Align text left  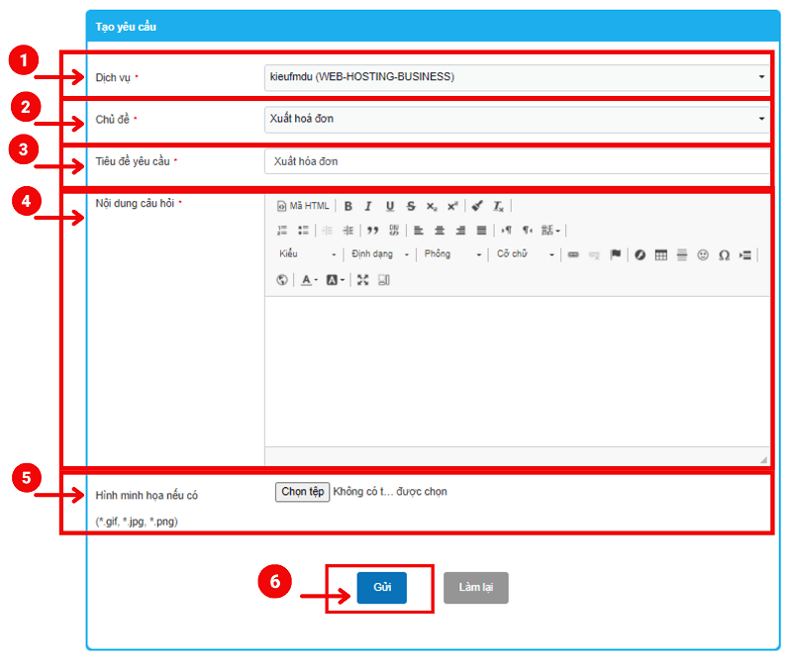[419, 231]
